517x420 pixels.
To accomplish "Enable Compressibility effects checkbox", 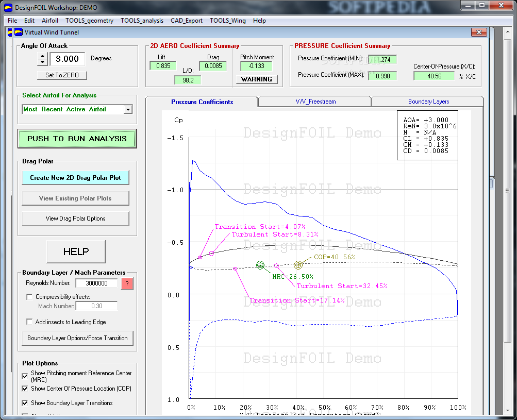I will click(x=29, y=297).
